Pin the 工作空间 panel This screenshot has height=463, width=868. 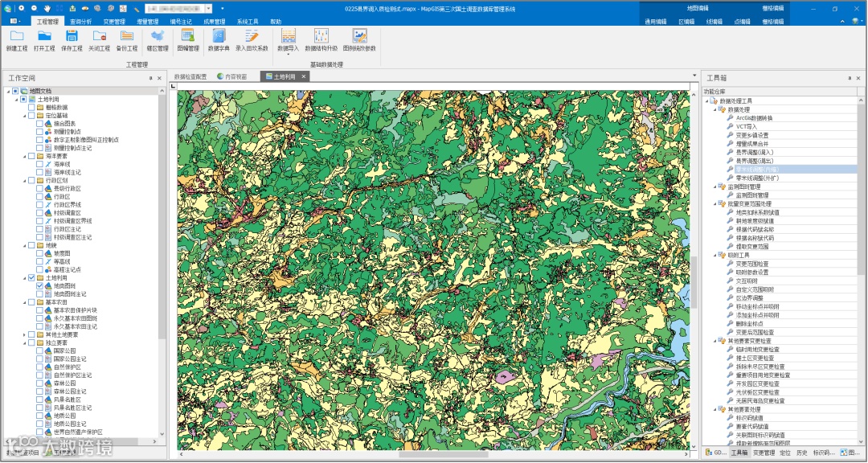150,79
